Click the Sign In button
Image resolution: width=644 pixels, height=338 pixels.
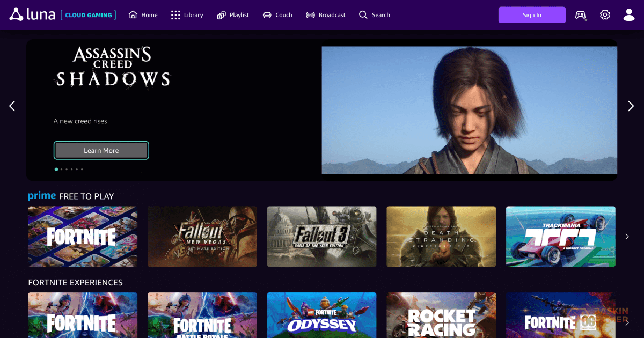[532, 15]
